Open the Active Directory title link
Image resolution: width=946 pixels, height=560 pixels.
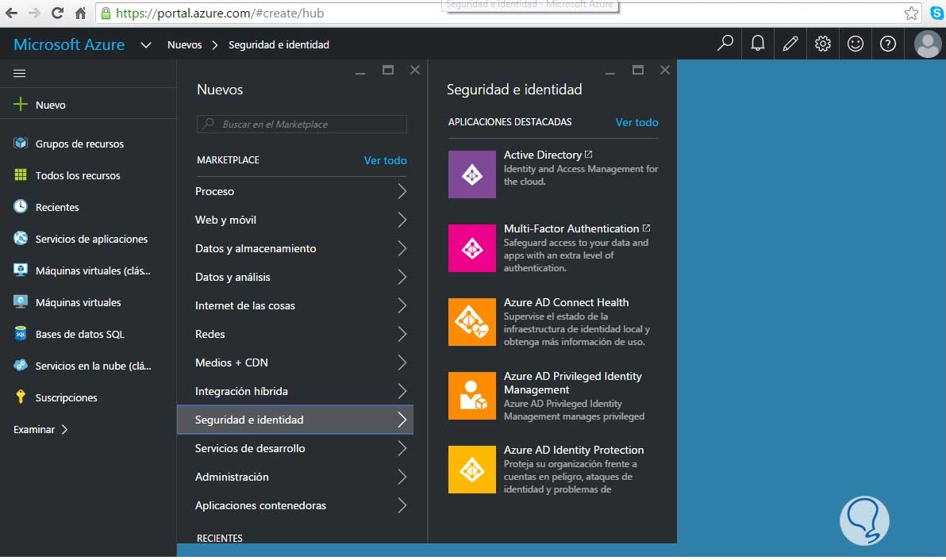tap(542, 155)
